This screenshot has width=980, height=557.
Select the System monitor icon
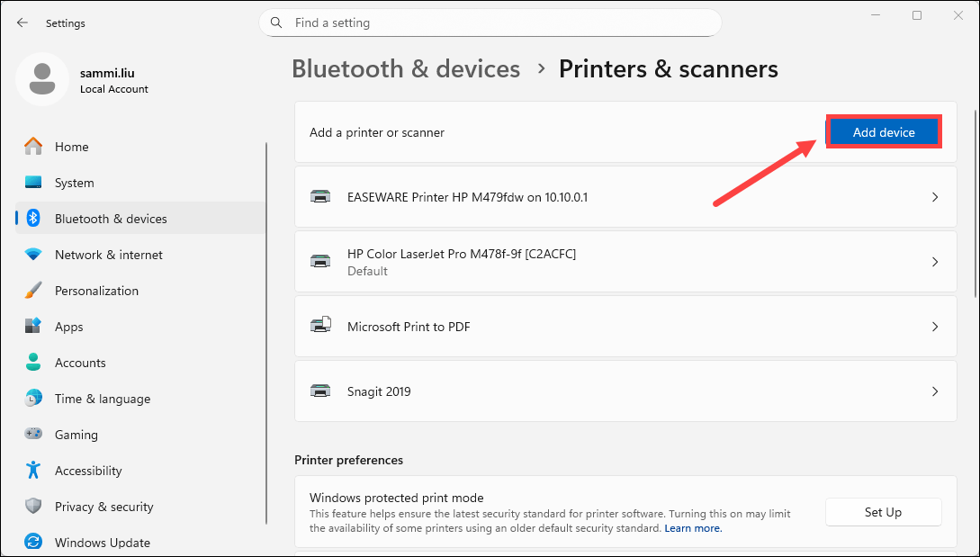[33, 183]
